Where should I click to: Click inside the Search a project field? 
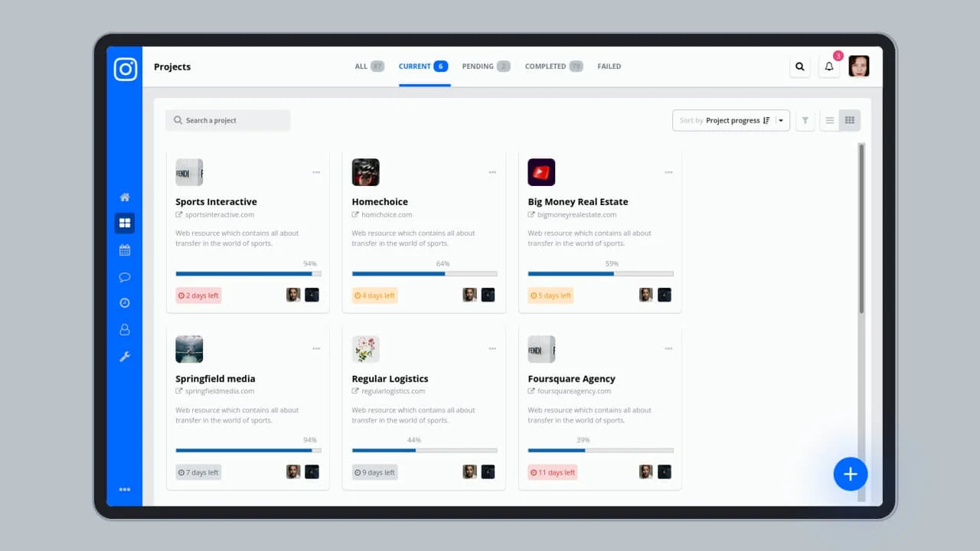[227, 120]
